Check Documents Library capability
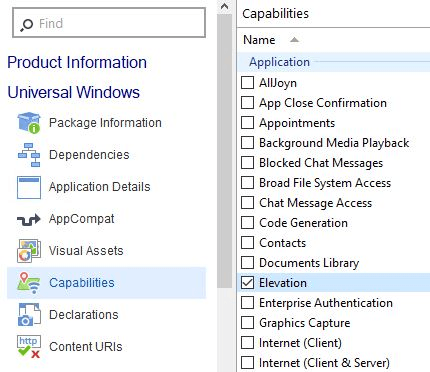Viewport: 430px width, 372px height. [x=247, y=263]
